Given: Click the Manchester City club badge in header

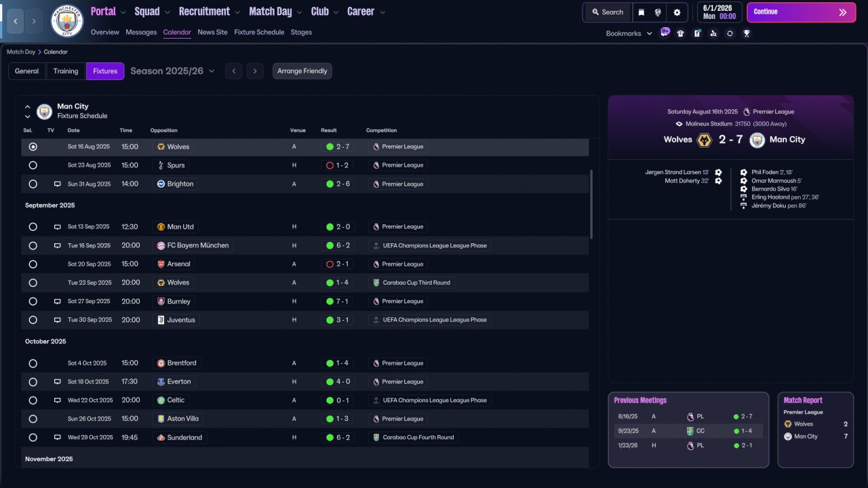Looking at the screenshot, I should tap(67, 20).
